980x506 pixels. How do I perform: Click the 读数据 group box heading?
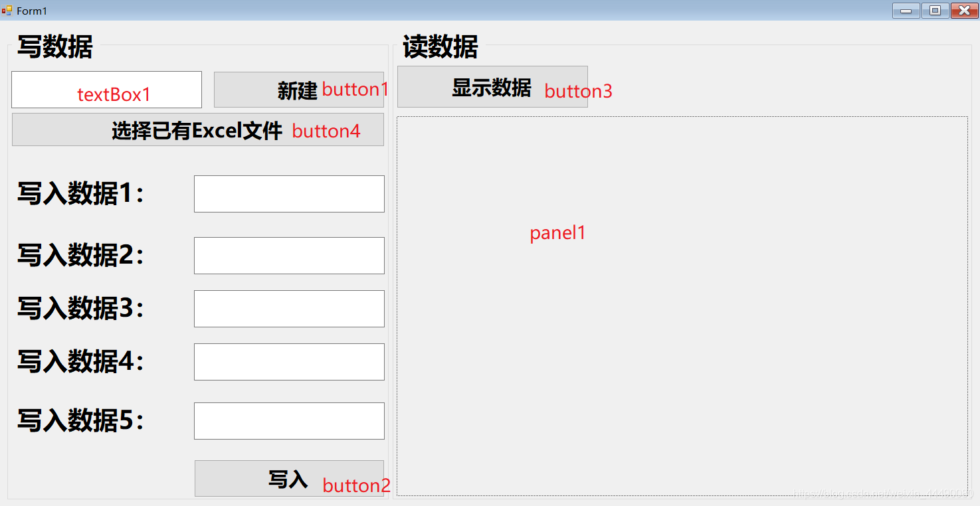[x=440, y=47]
